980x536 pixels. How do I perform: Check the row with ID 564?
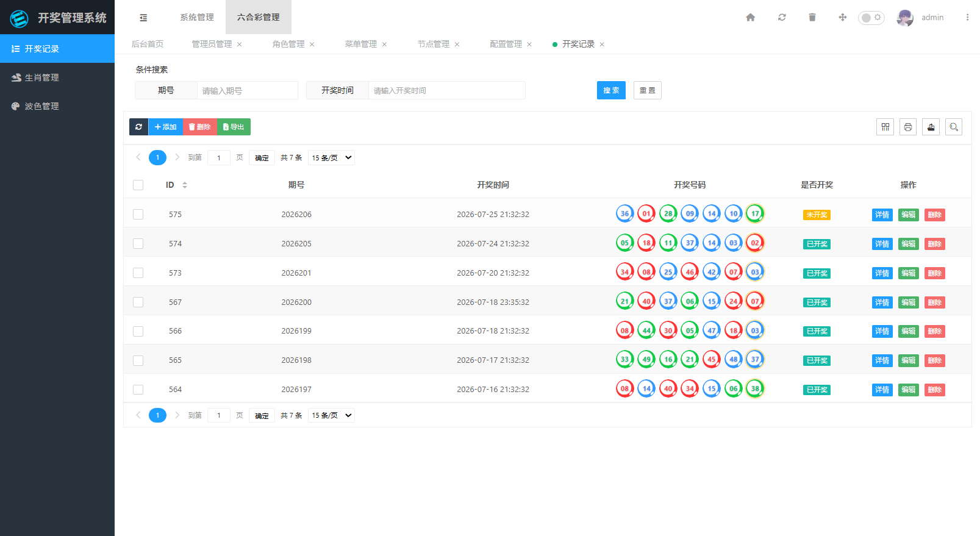138,389
